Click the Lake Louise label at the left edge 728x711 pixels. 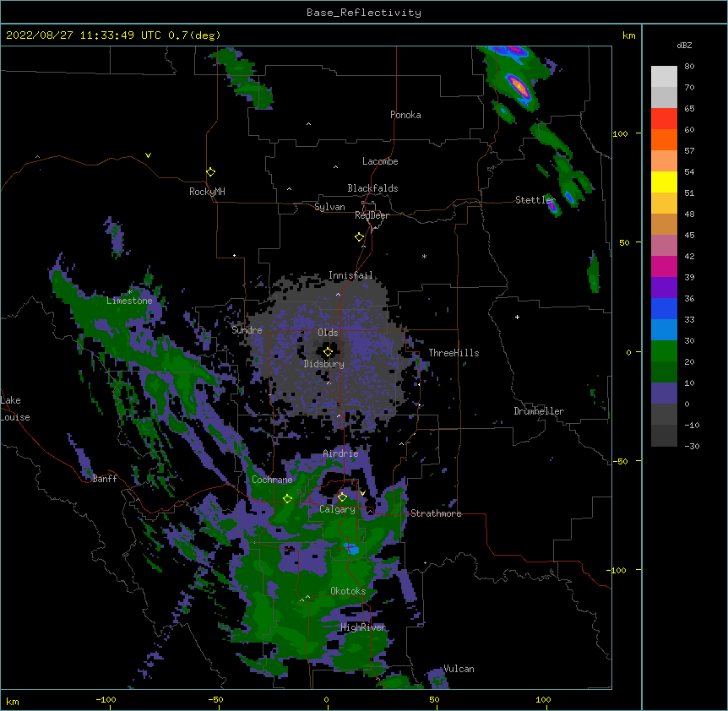pos(15,409)
